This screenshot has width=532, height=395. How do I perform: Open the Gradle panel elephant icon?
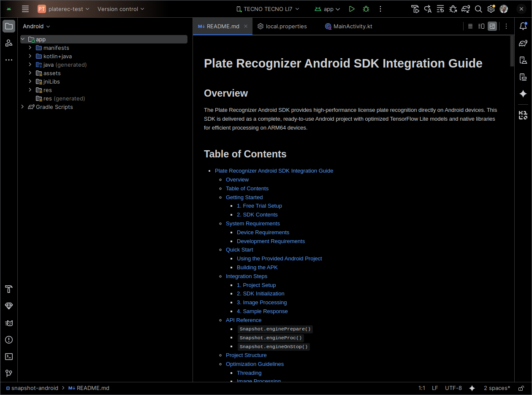[x=523, y=43]
